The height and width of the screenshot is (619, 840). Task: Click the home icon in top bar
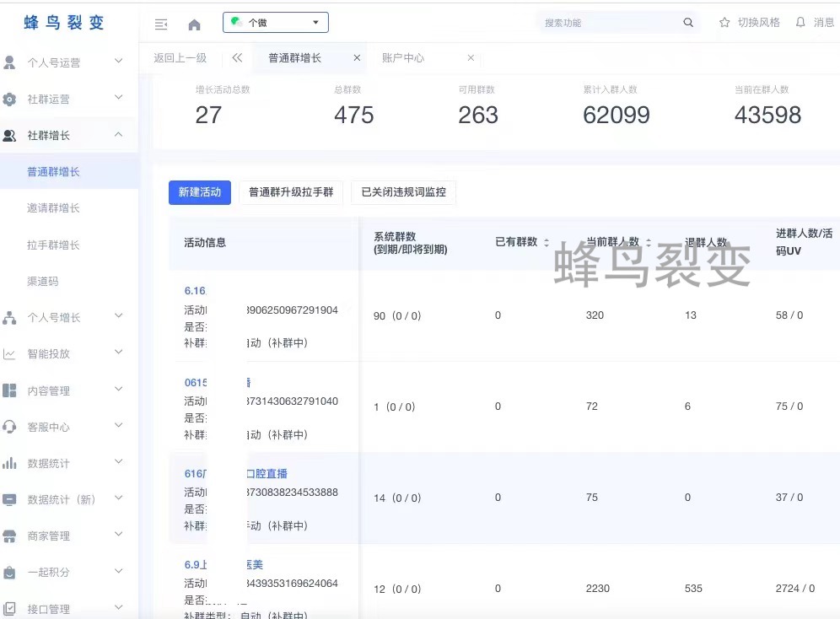194,24
